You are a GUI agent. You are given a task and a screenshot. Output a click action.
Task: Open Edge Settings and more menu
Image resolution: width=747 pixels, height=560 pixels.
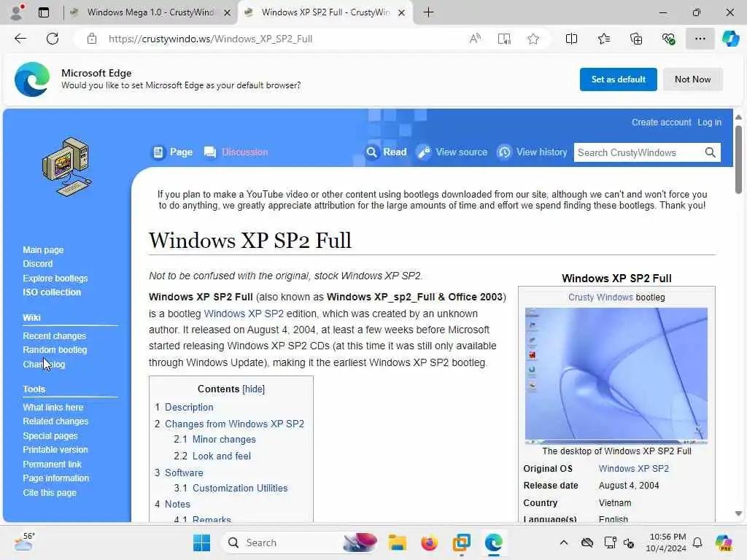pyautogui.click(x=700, y=39)
